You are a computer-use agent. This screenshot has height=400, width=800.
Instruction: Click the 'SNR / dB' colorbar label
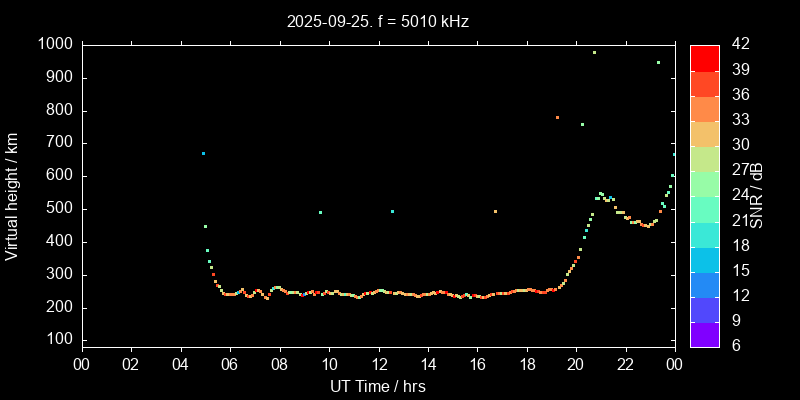[757, 196]
